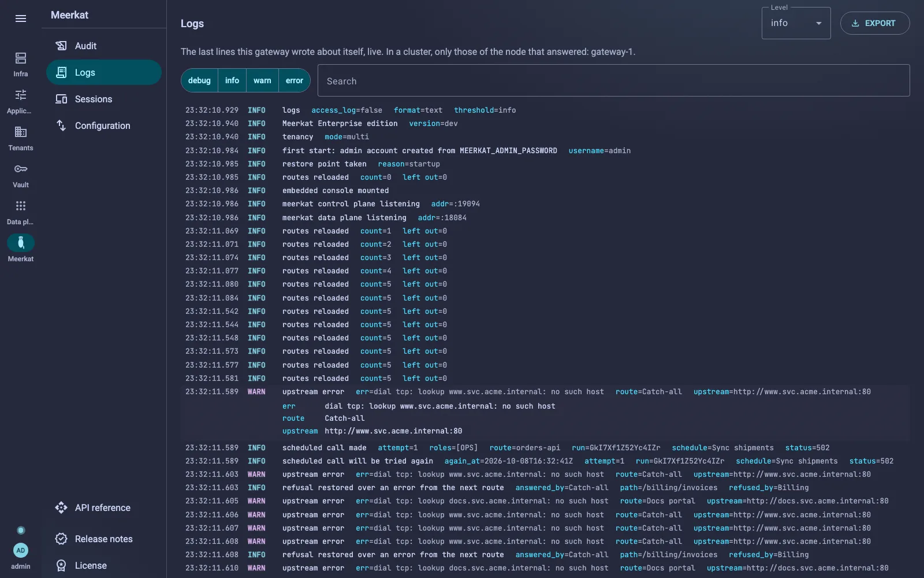Viewport: 924px width, 578px height.
Task: Expand the 23:32:11.605 Docs portal warning row
Action: tap(545, 501)
